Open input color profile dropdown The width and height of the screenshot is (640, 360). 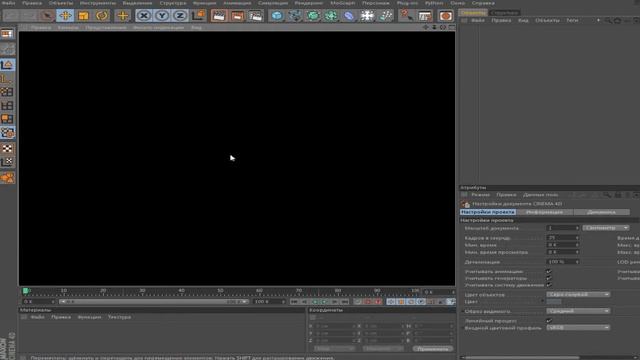click(x=578, y=327)
